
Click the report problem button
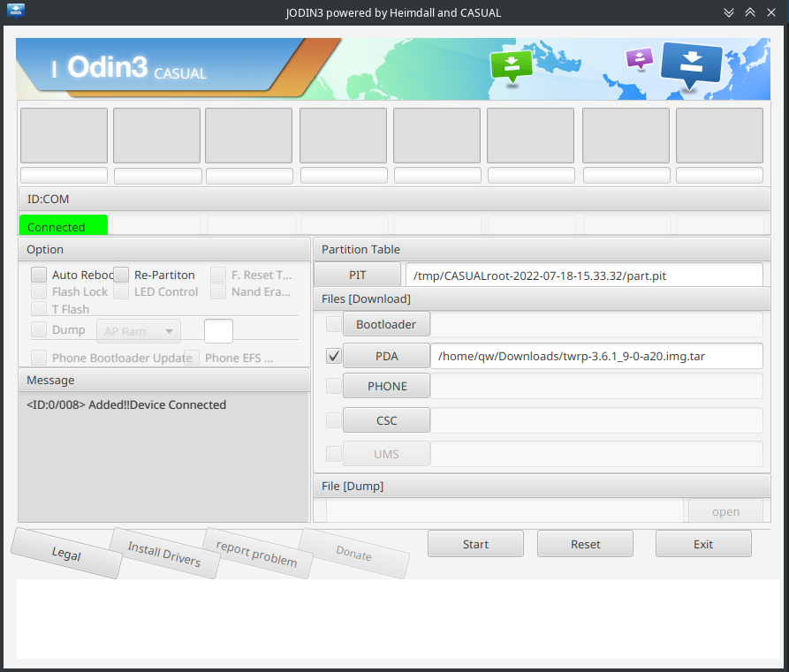pos(256,554)
